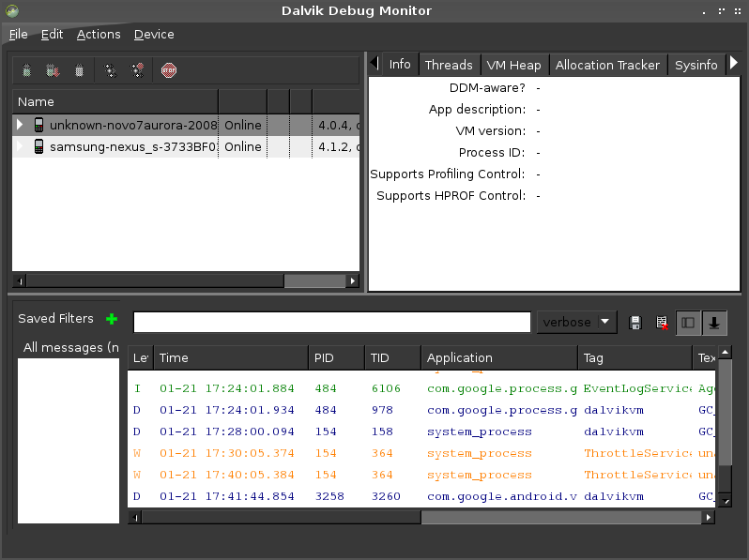
Task: Show more tabs with the right tab arrow
Action: click(734, 63)
